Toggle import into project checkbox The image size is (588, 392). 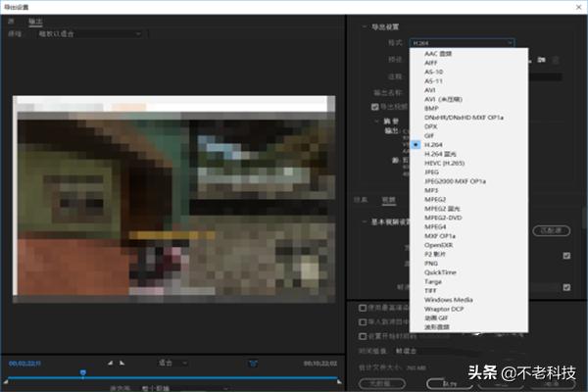coord(363,321)
